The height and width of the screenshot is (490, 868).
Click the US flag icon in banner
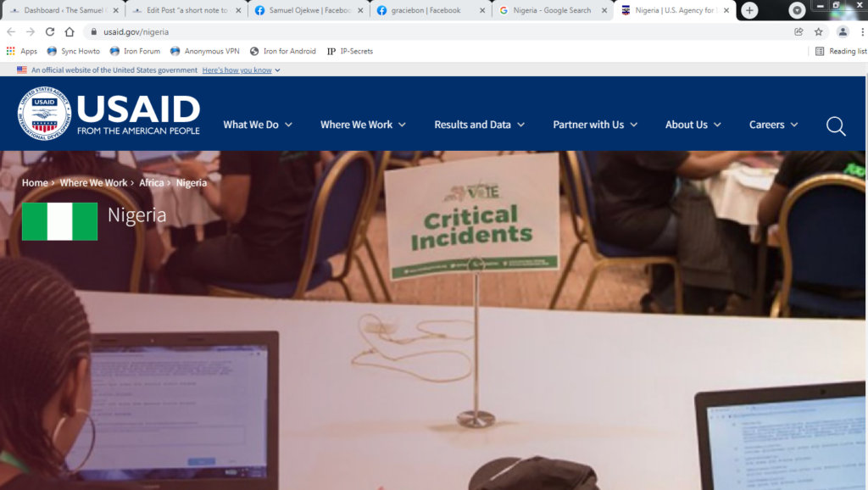click(x=21, y=70)
